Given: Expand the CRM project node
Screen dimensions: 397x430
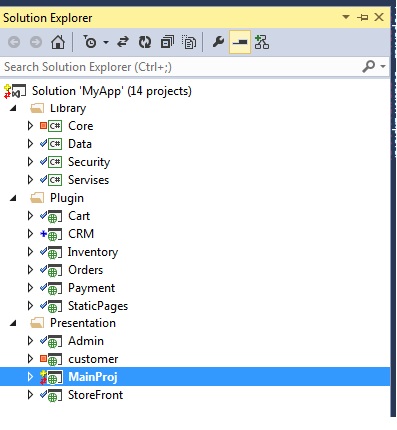Looking at the screenshot, I should pos(30,234).
